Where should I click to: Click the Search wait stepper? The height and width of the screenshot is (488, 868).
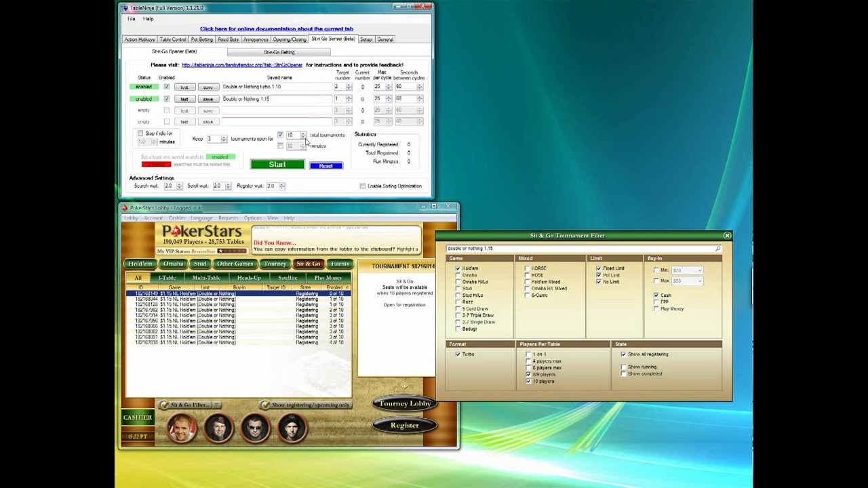click(179, 186)
